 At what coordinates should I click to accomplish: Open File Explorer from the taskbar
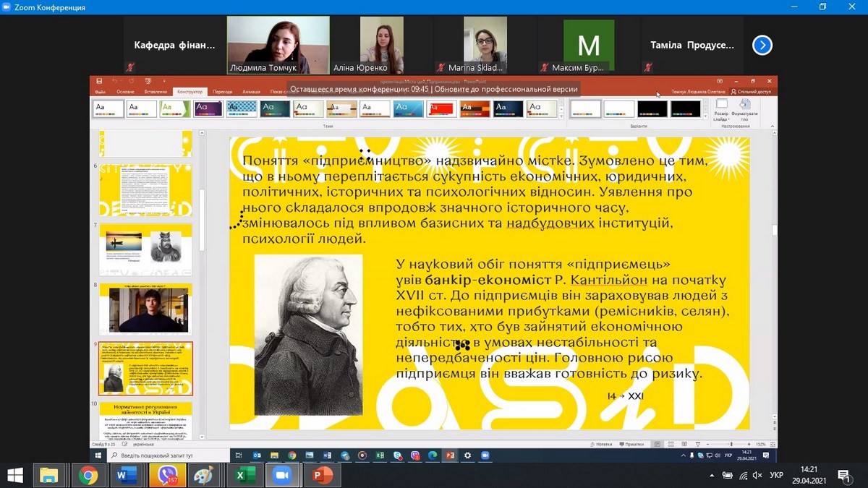tap(49, 475)
